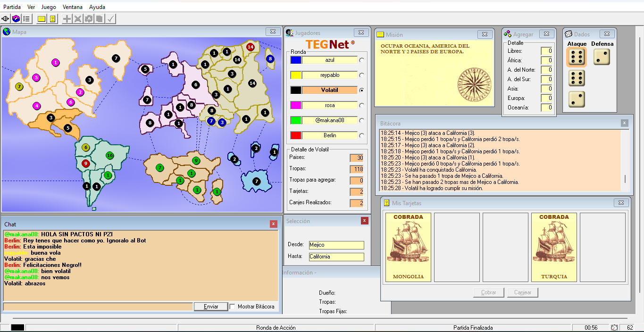Select the azul player radio button
Image resolution: width=644 pixels, height=332 pixels.
[361, 60]
